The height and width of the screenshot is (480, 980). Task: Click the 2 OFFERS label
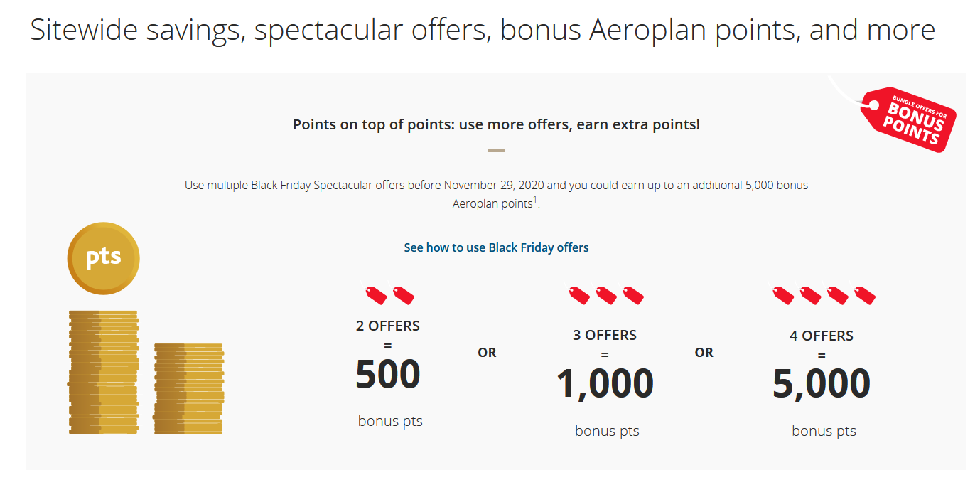coord(388,326)
